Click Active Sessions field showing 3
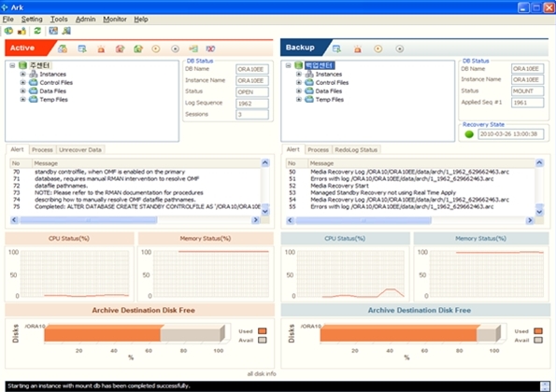Image resolution: width=556 pixels, height=392 pixels. click(252, 115)
